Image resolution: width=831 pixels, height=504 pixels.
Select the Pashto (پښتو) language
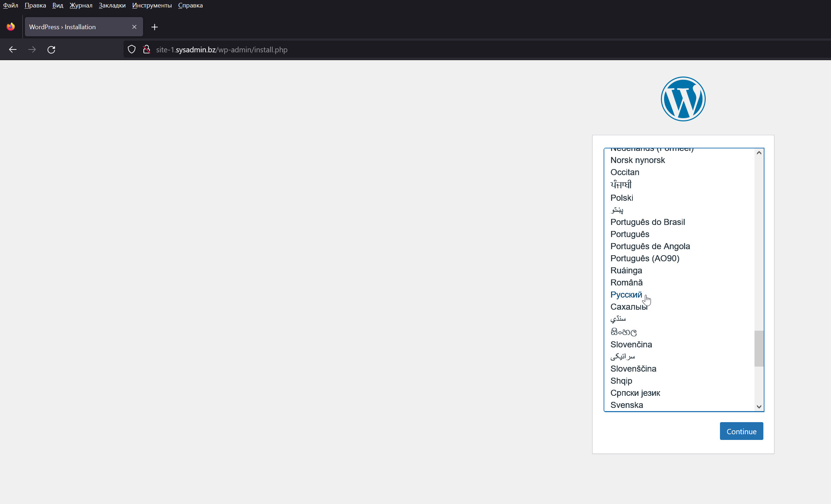click(679, 210)
